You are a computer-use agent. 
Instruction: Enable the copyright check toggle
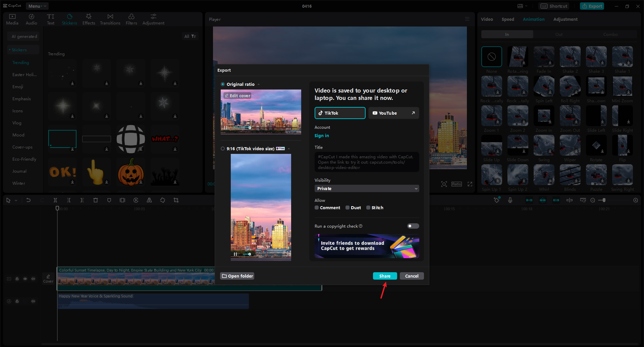(413, 226)
